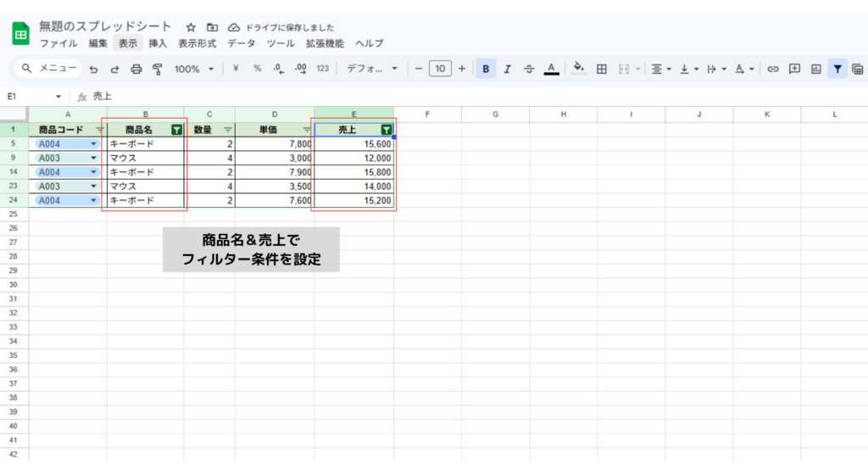Toggle bold formatting button
The image size is (868, 474).
[x=486, y=69]
